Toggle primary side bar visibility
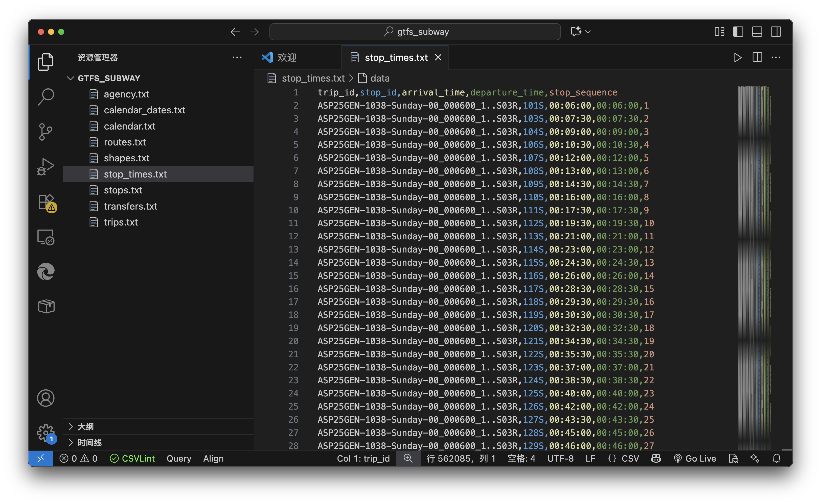Image resolution: width=821 pixels, height=504 pixels. pyautogui.click(x=738, y=32)
